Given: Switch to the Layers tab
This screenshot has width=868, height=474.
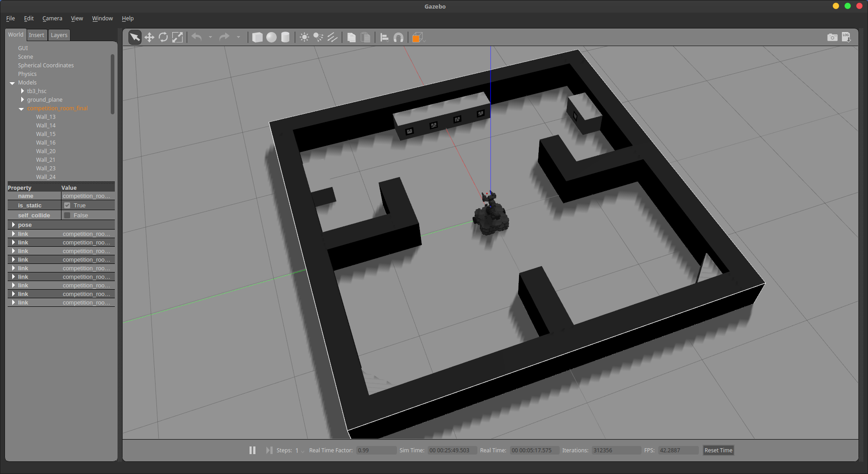Looking at the screenshot, I should pos(59,35).
